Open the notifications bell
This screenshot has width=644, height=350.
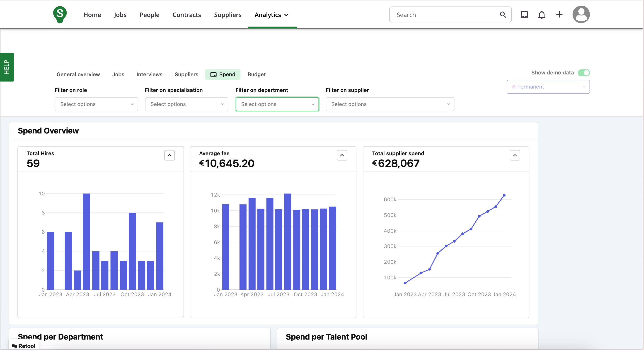click(x=542, y=15)
